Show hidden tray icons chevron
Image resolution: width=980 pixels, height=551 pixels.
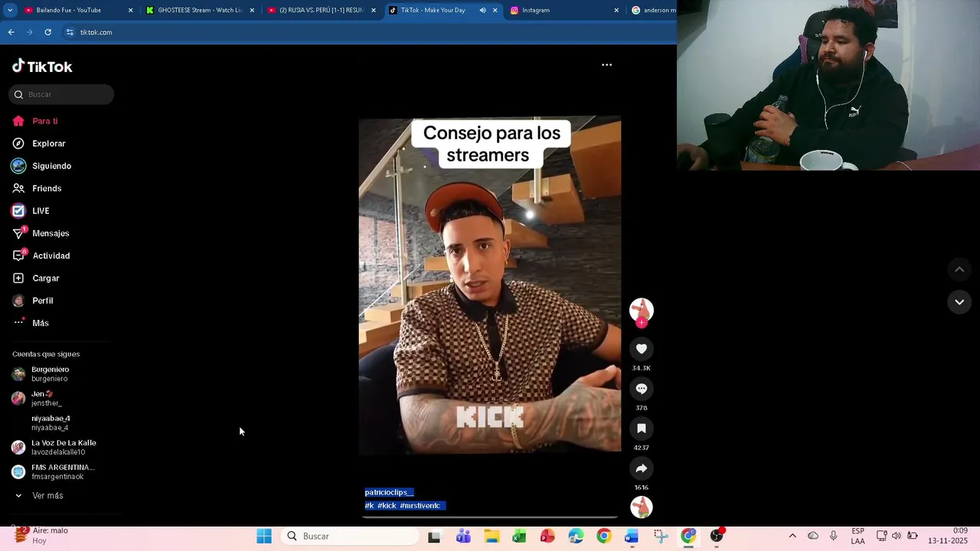point(792,536)
